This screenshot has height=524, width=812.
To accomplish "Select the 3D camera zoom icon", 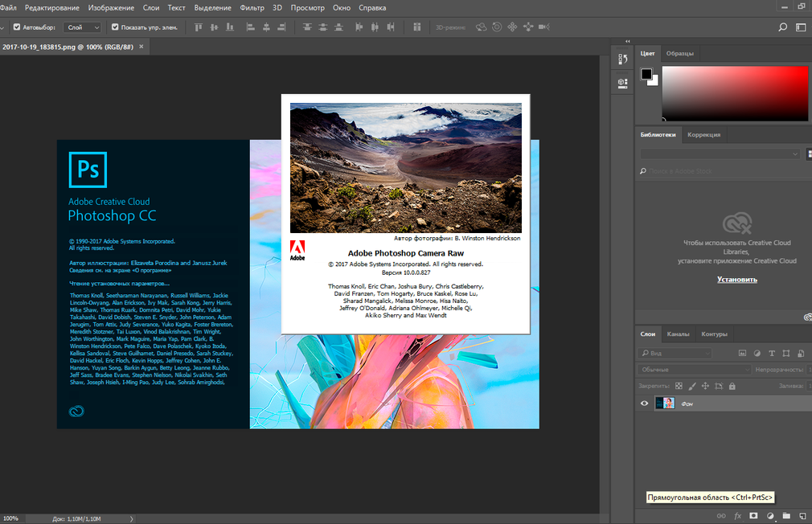I will (x=544, y=27).
